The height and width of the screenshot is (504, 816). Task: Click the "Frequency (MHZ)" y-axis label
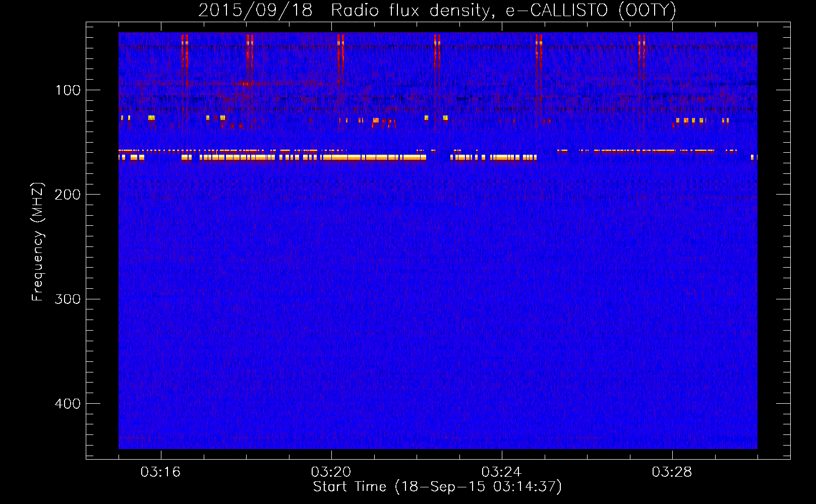pyautogui.click(x=38, y=242)
